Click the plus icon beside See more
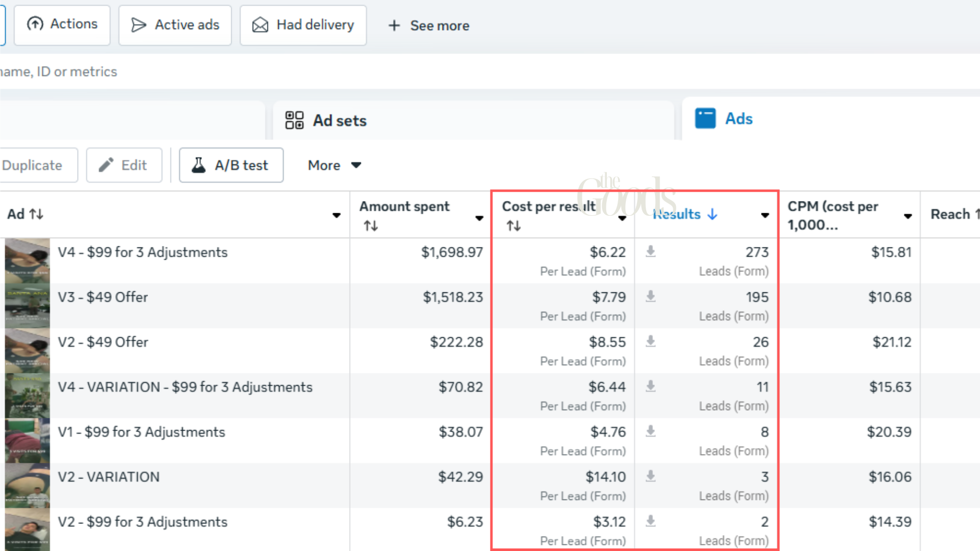Screen dimensions: 980x551 point(394,26)
